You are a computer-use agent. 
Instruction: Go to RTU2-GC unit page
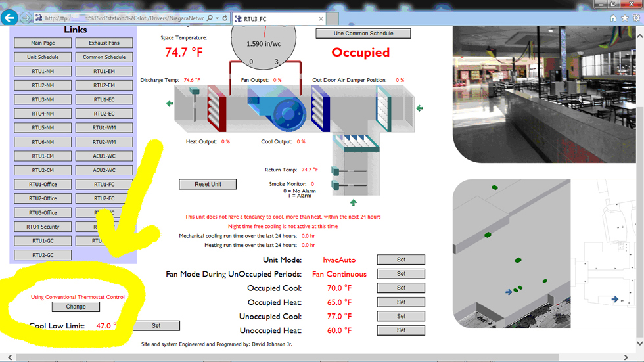coord(43,255)
